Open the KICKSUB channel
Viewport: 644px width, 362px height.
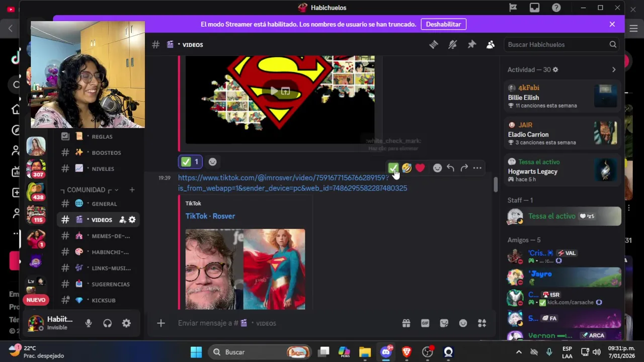[99, 300]
